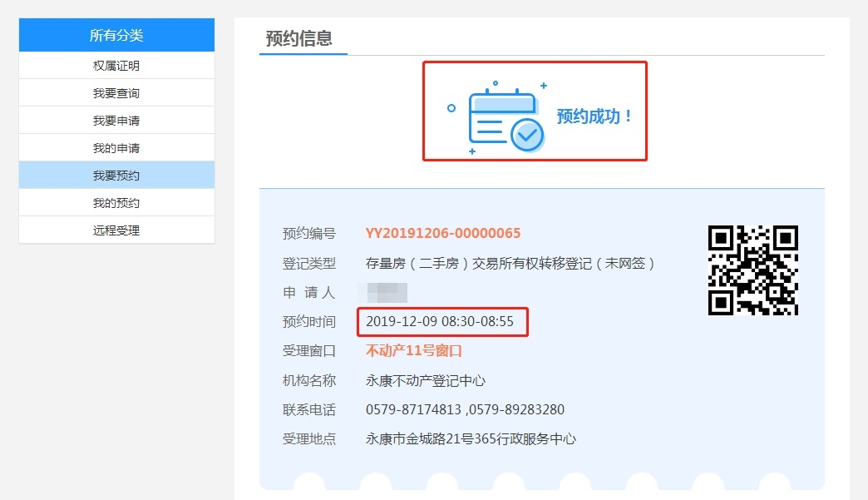Click the 预约信息 section tab heading

[299, 38]
